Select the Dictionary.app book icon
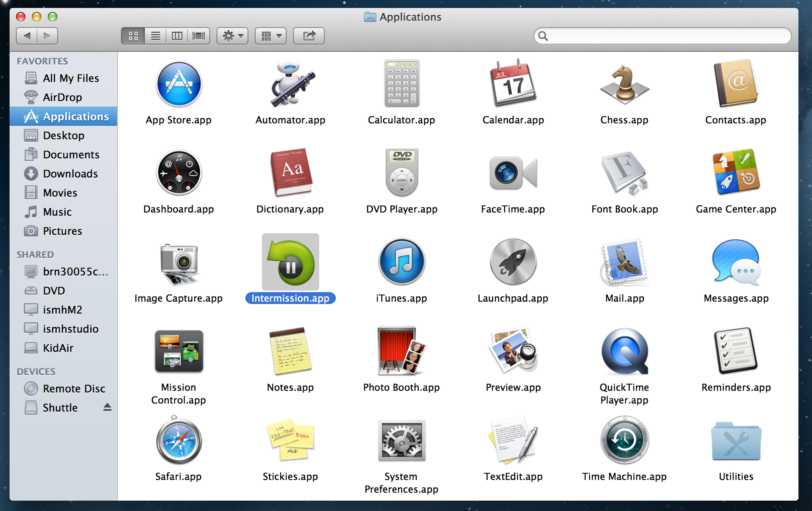Screen dimensions: 812x511 pos(291,173)
